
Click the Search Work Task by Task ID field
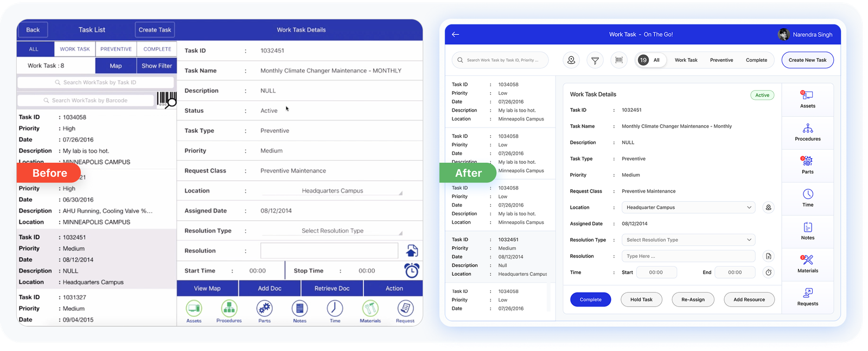500,60
